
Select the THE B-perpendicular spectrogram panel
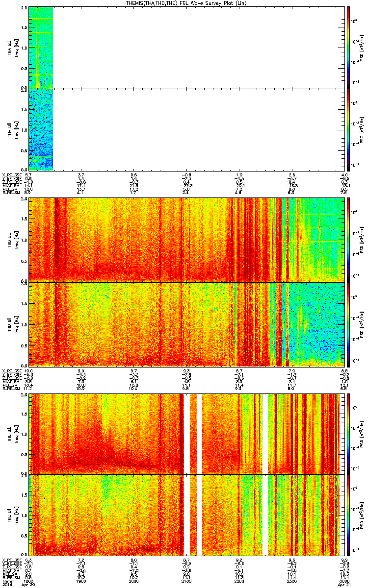point(186,434)
